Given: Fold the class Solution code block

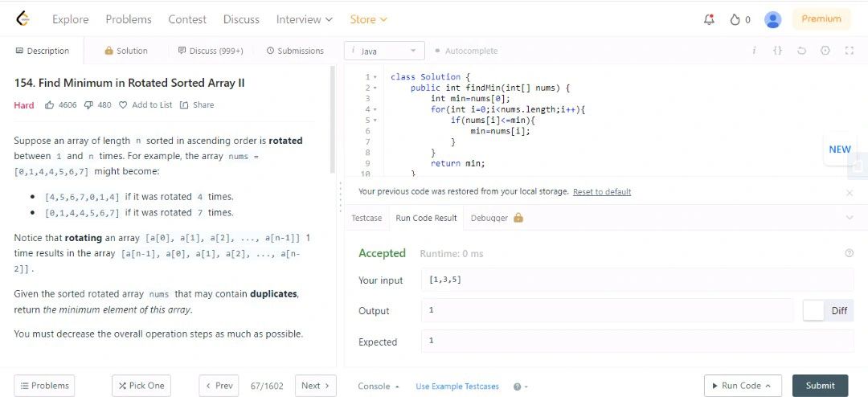Looking at the screenshot, I should point(375,77).
